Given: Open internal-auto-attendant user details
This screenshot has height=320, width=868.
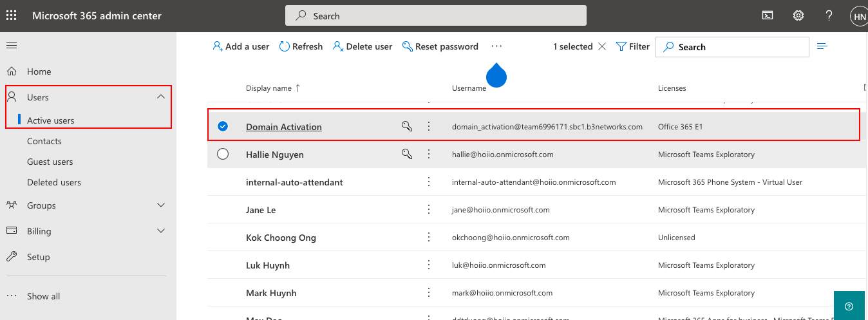Looking at the screenshot, I should pos(294,182).
